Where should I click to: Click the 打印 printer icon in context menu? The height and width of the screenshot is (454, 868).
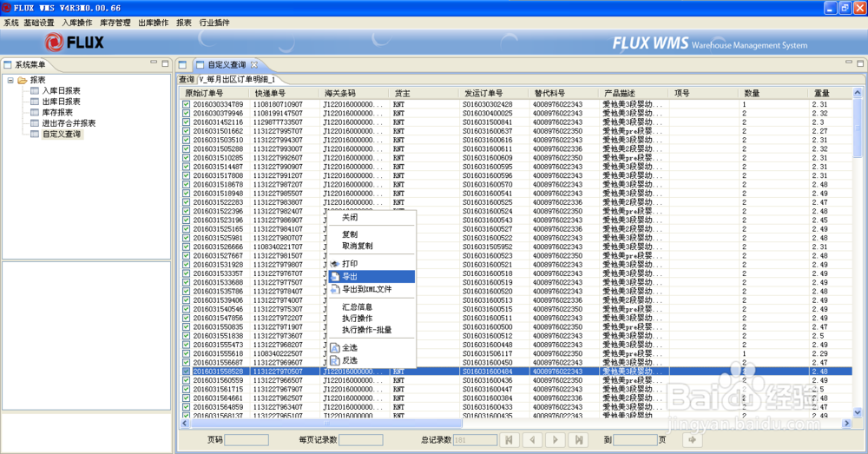click(334, 264)
